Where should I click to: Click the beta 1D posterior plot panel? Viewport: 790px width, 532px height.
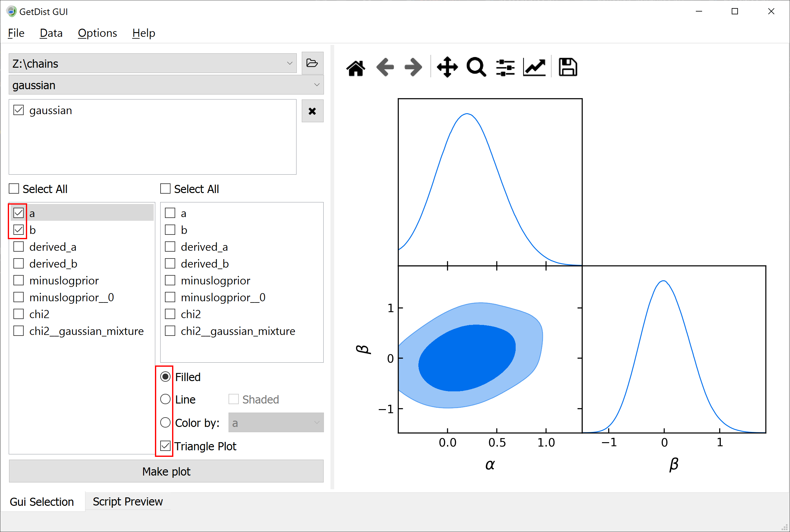pos(674,350)
